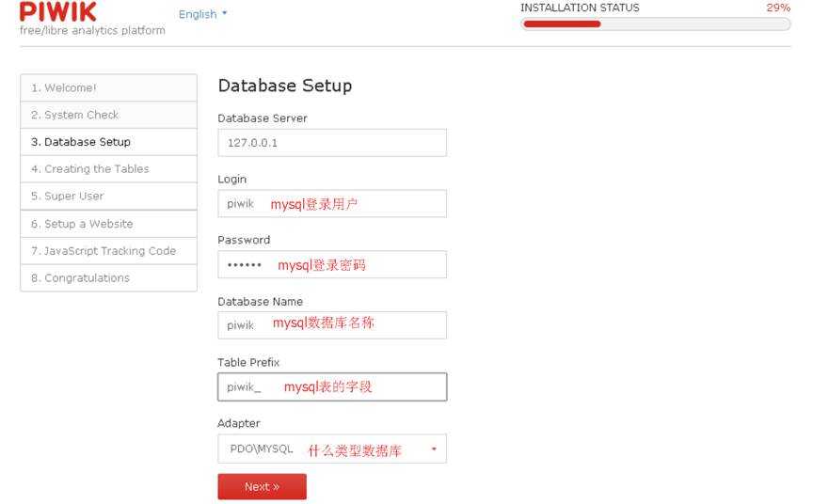Focus the Login input field

pyautogui.click(x=332, y=203)
